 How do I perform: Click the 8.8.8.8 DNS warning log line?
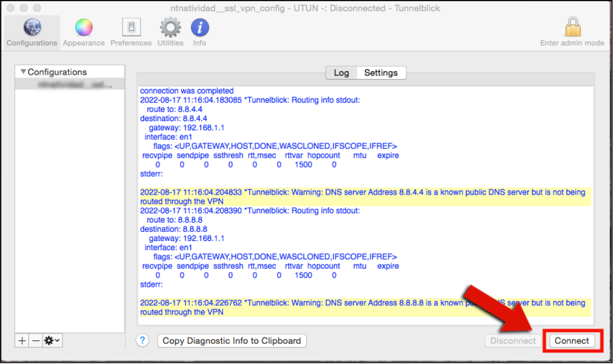pyautogui.click(x=365, y=307)
